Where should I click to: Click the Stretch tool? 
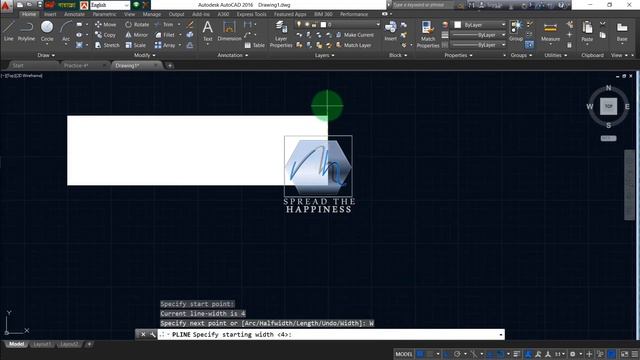coord(107,45)
